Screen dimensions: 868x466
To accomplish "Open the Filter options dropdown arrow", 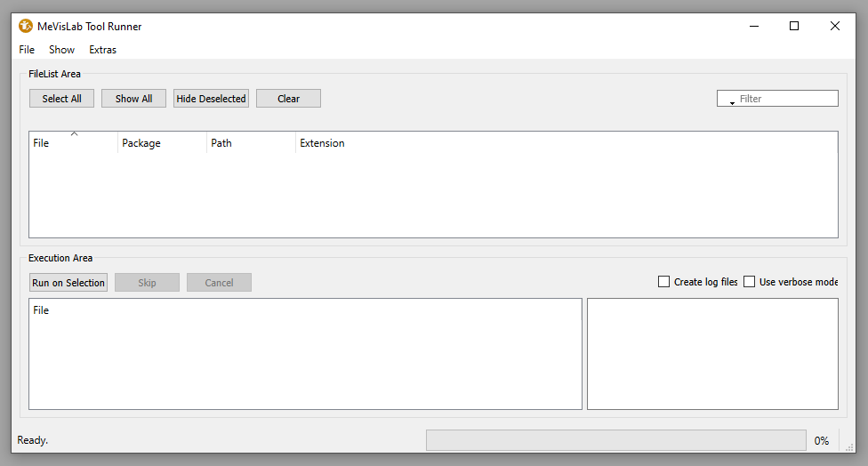I will click(x=732, y=101).
